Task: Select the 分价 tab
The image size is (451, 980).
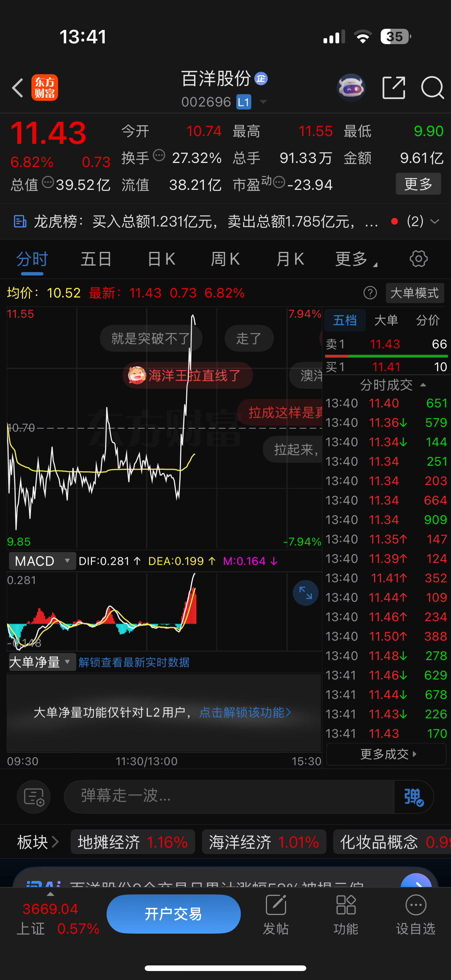Action: click(428, 320)
